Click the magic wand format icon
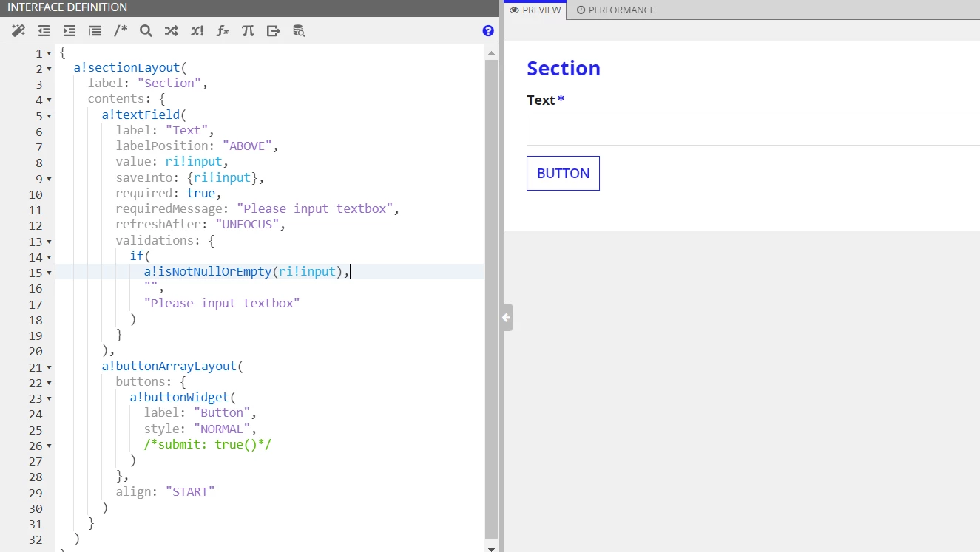 (x=18, y=30)
